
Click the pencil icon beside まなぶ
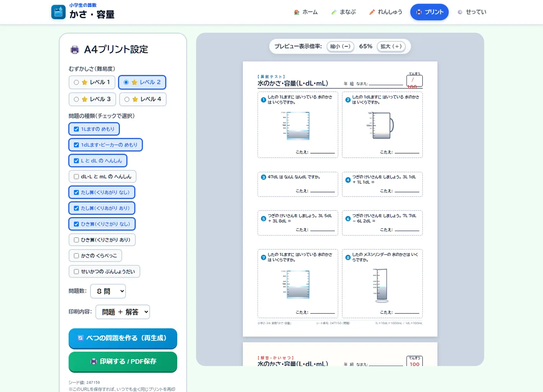coord(334,12)
